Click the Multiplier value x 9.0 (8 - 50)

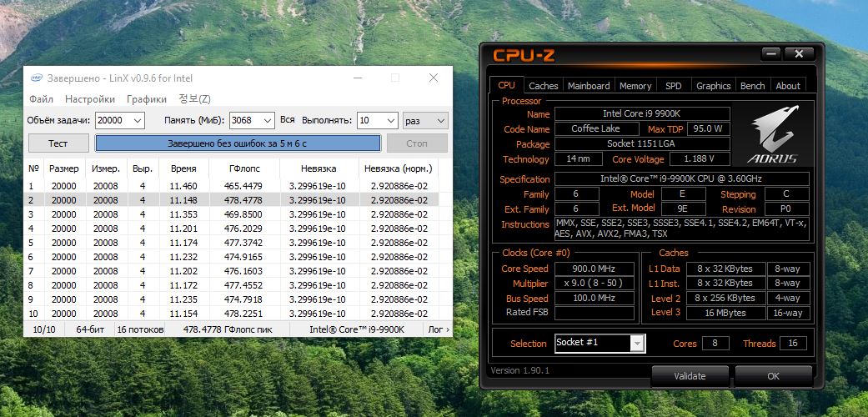pos(595,284)
